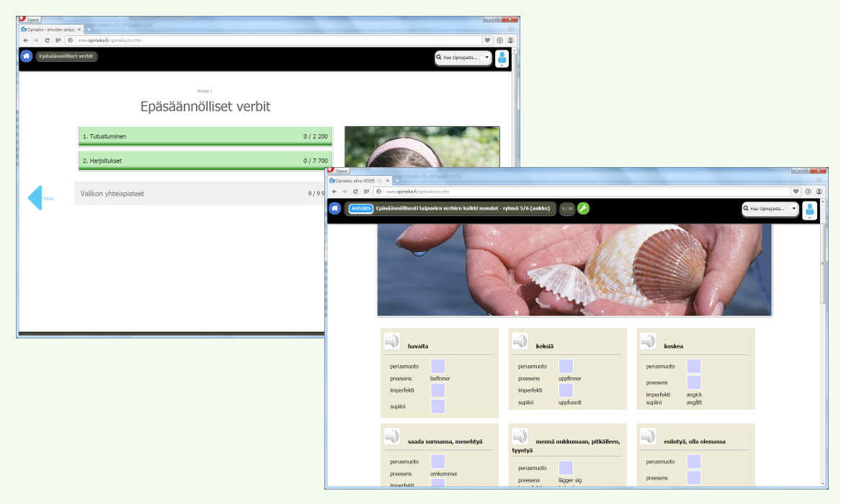Open Speed Dial grid in the back window
841x504 pixels.
(x=58, y=40)
